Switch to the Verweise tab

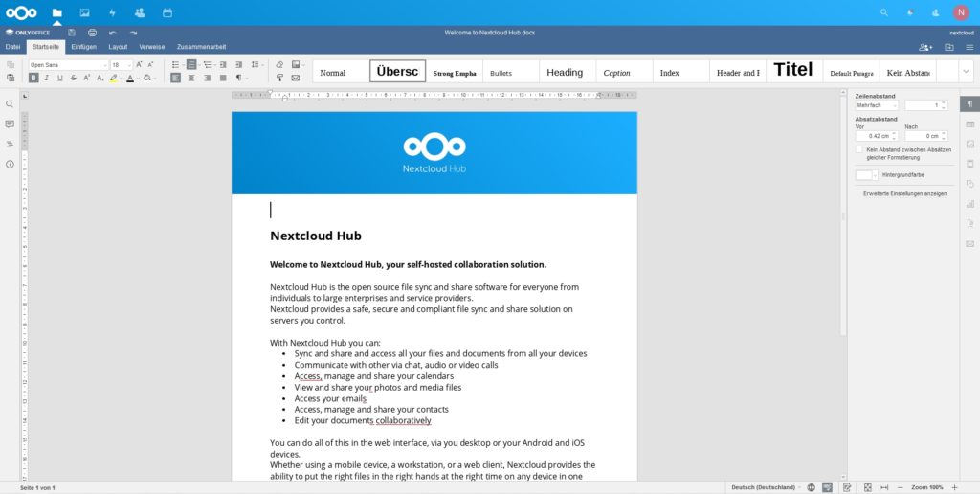[152, 47]
